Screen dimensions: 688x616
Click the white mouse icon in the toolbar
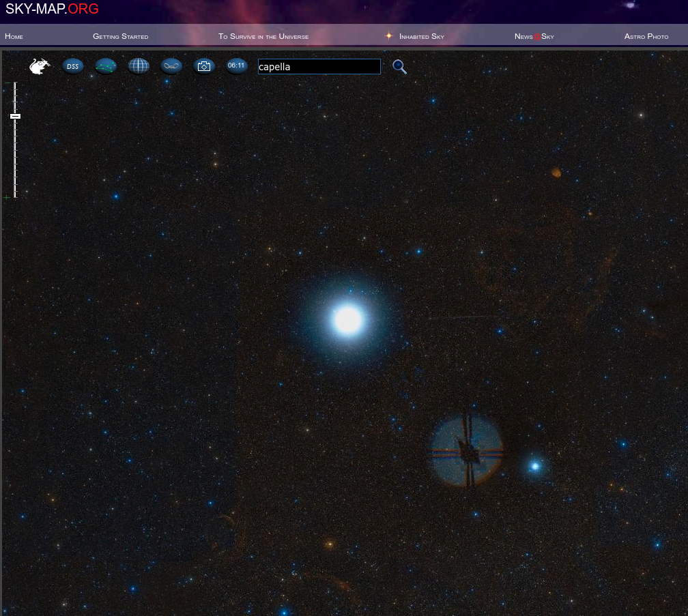click(x=40, y=66)
